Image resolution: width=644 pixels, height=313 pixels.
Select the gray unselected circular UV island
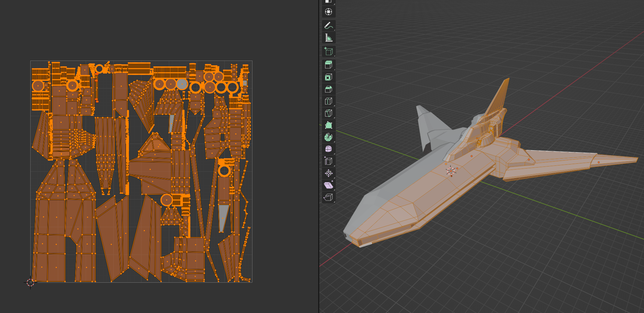182,84
